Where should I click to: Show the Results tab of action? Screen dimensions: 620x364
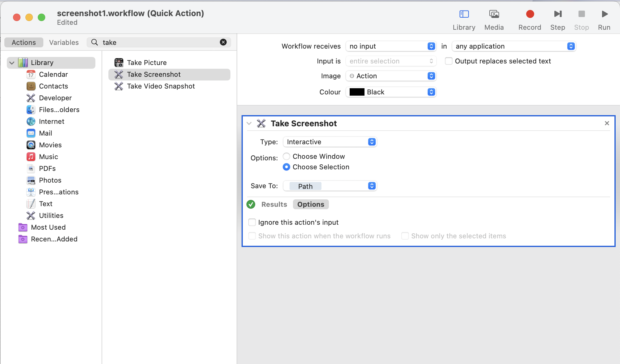point(274,205)
